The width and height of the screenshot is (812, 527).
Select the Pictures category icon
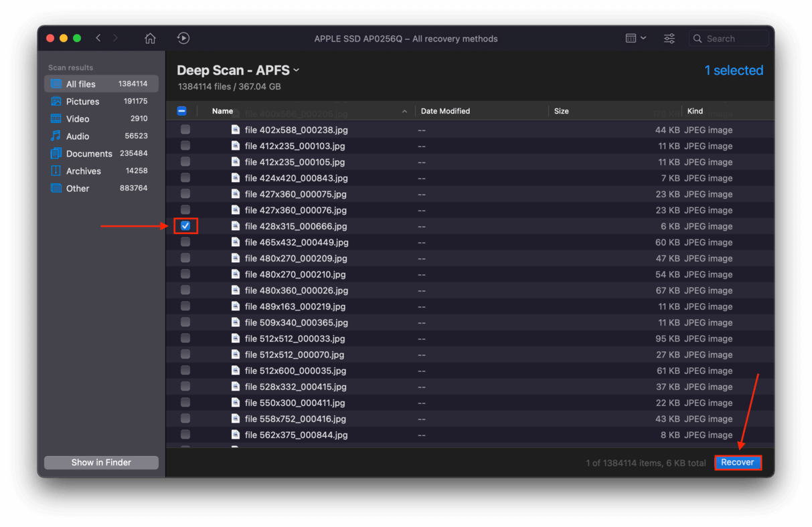[56, 102]
